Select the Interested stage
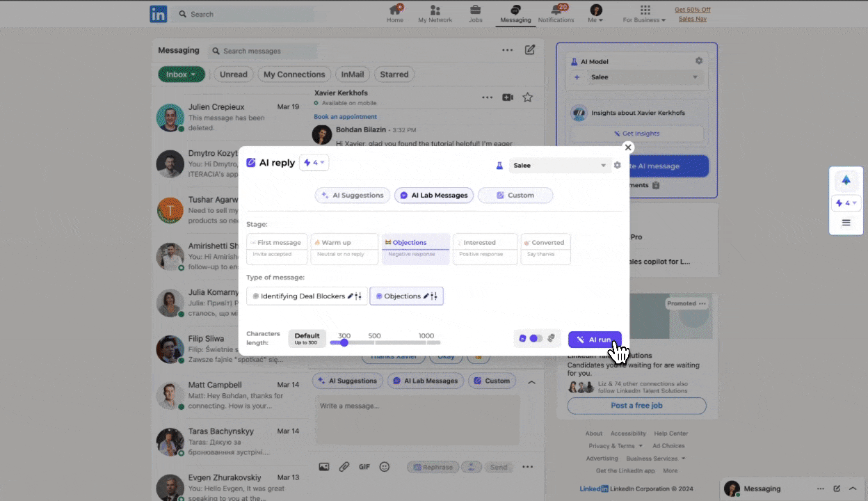The image size is (868, 501). [485, 248]
